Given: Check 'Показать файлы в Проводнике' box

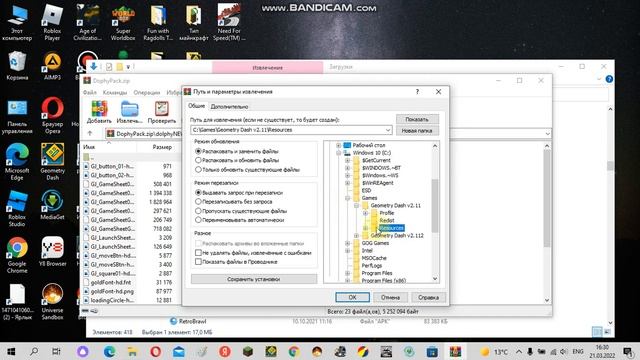Looking at the screenshot, I should (198, 262).
